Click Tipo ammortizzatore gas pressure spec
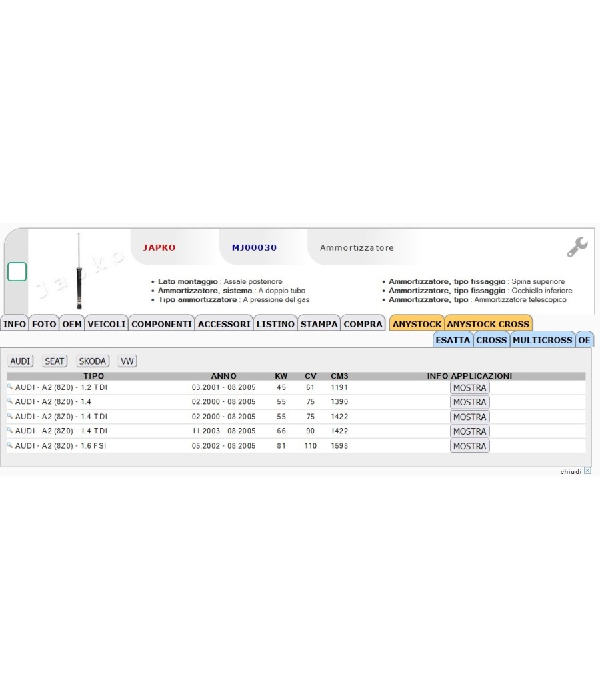The image size is (600, 700). [x=233, y=299]
